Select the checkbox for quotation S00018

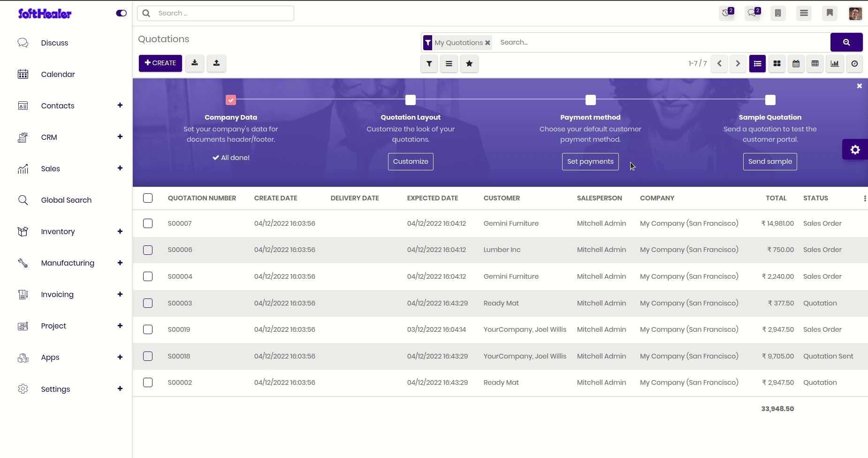(148, 356)
